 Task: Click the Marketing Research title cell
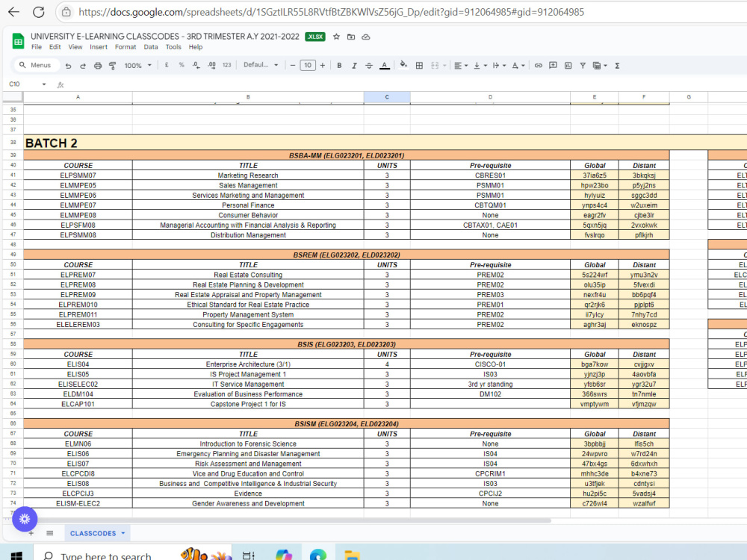click(x=248, y=175)
